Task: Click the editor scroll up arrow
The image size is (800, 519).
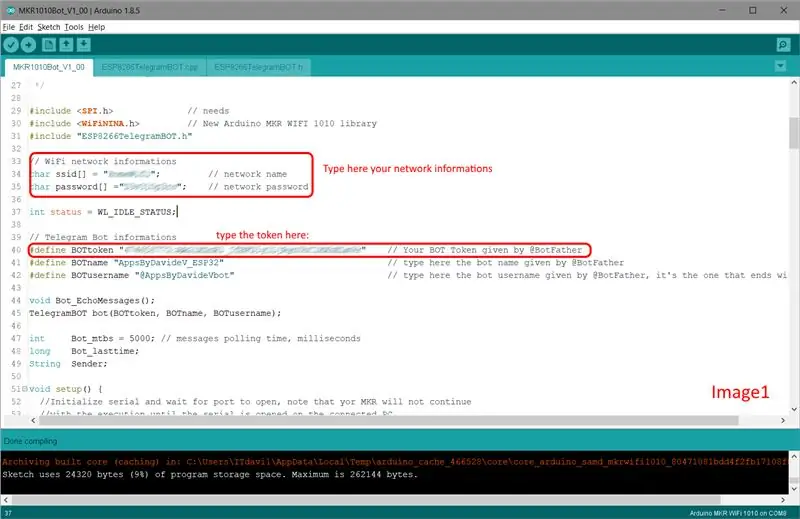Action: (794, 82)
